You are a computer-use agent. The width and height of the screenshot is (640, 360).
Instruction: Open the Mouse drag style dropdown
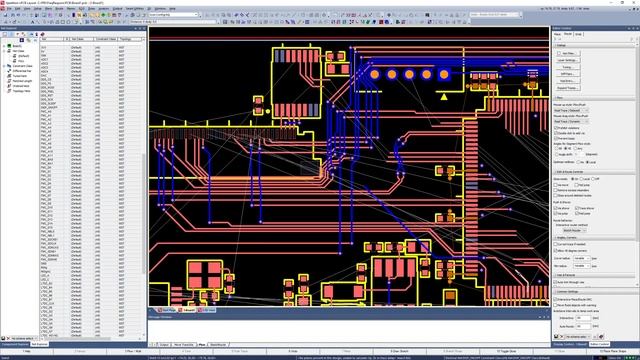(571, 122)
